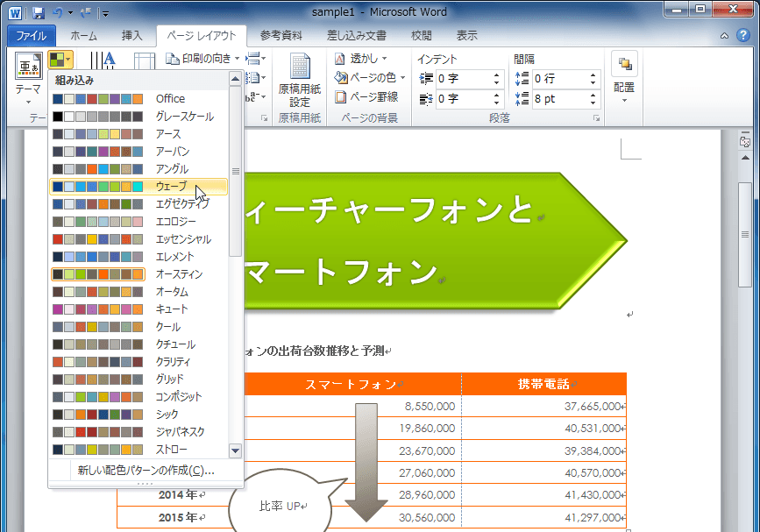Click table cell 37,665,000
Screen dimensions: 760x532
click(x=543, y=406)
